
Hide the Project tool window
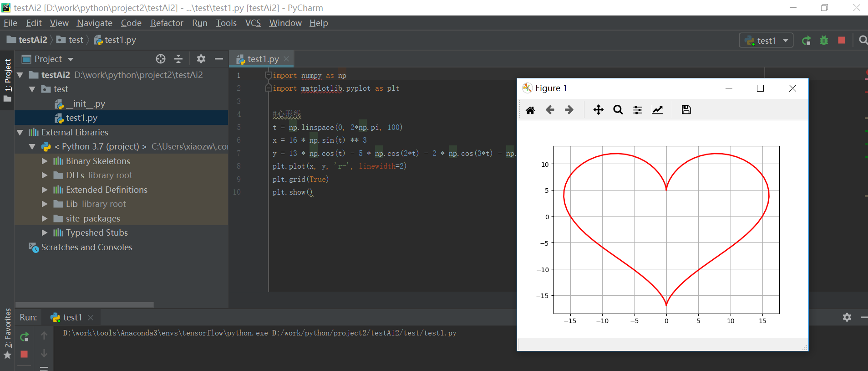tap(219, 59)
